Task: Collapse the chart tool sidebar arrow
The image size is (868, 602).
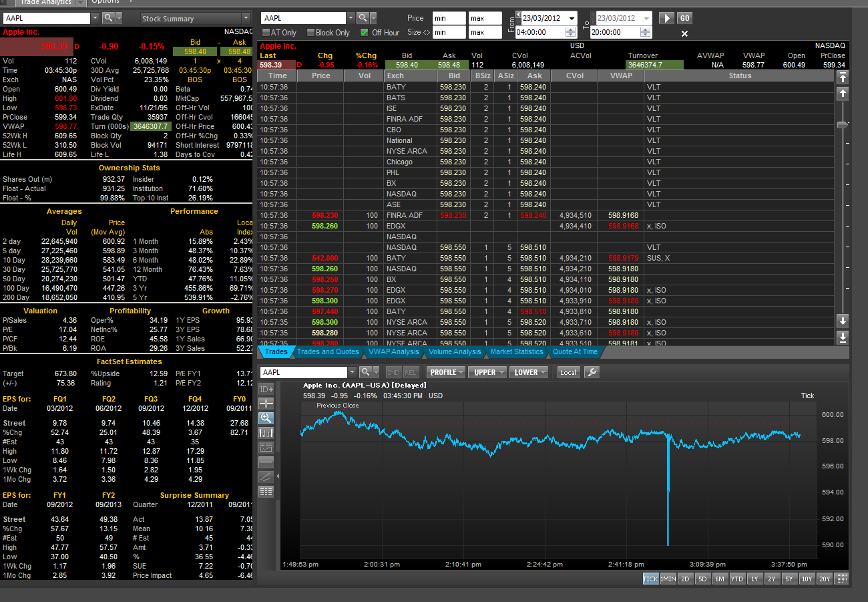Action: tap(278, 476)
